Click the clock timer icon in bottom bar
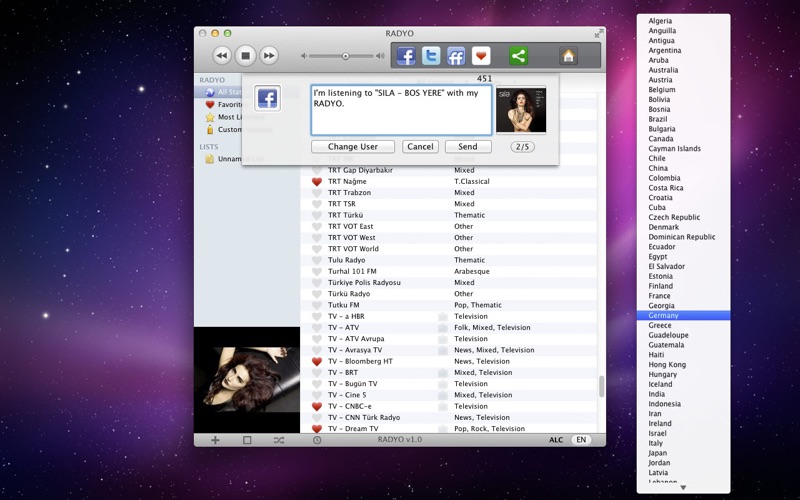Image resolution: width=800 pixels, height=500 pixels. tap(317, 440)
